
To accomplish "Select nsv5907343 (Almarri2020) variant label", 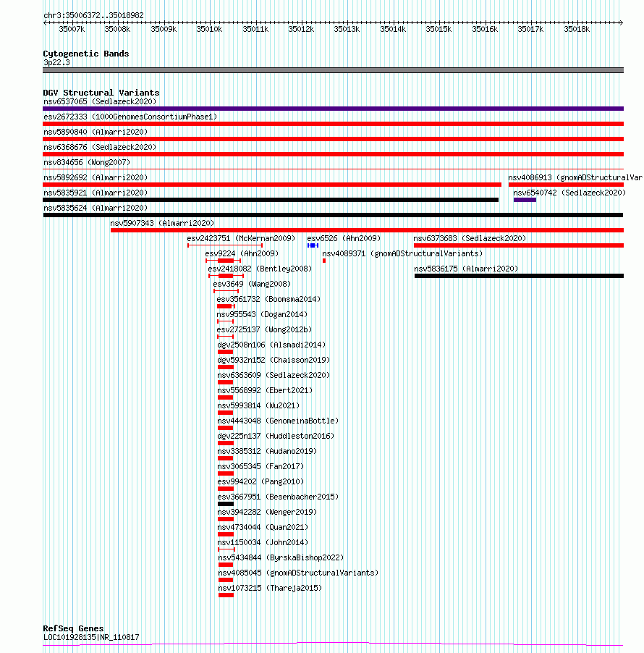I will (162, 223).
